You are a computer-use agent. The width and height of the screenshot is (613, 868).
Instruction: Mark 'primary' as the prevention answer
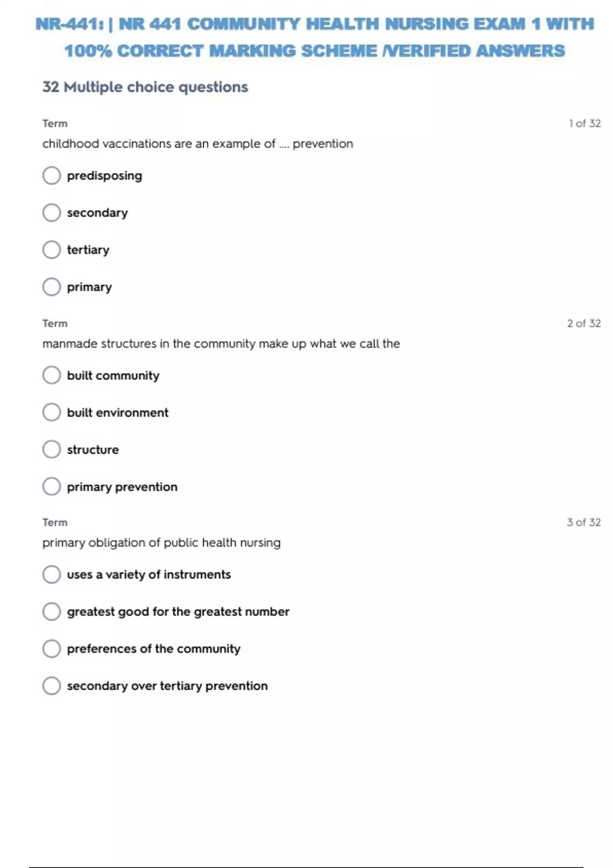[52, 287]
